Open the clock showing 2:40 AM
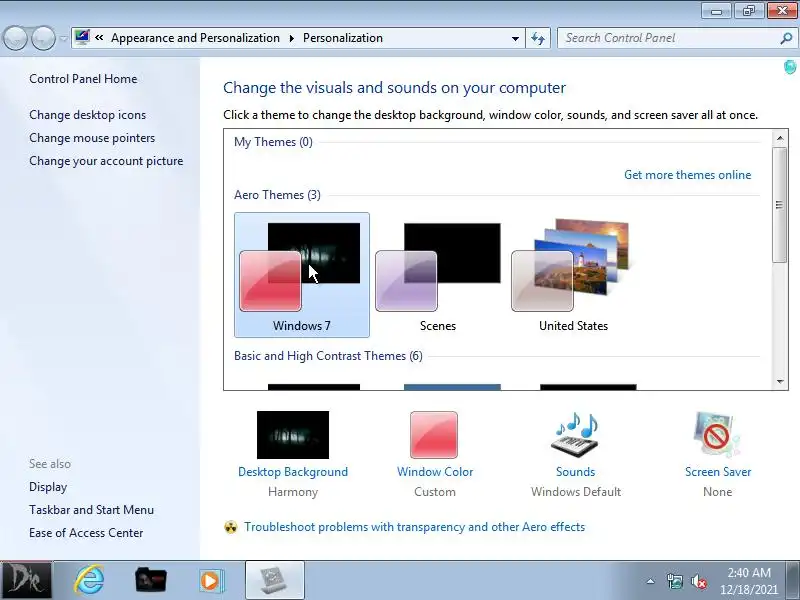 coord(749,581)
